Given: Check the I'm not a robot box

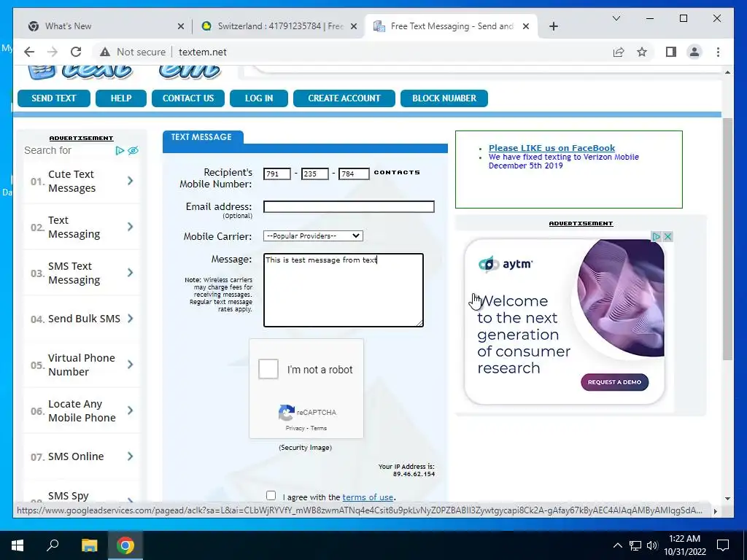Looking at the screenshot, I should [268, 369].
